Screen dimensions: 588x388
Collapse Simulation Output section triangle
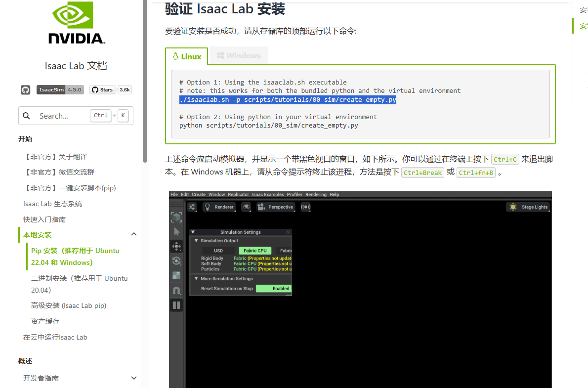pyautogui.click(x=196, y=241)
